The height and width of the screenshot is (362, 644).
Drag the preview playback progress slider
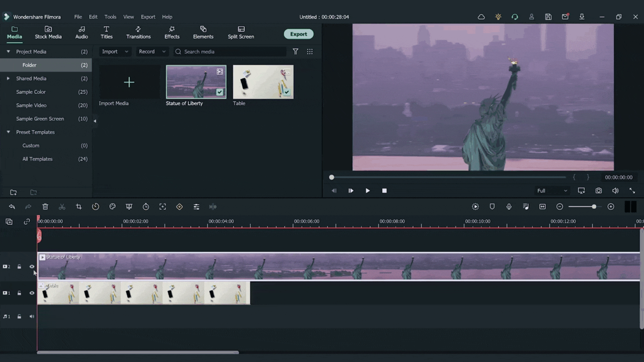point(331,177)
